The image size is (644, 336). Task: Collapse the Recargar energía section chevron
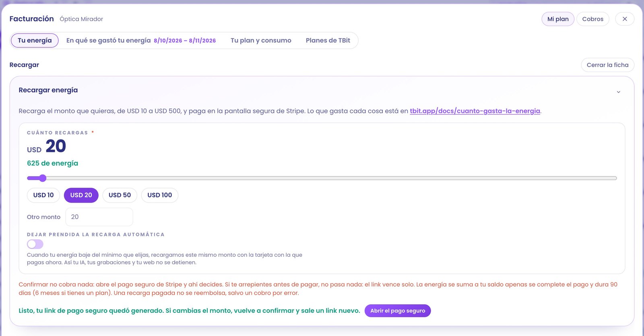618,92
